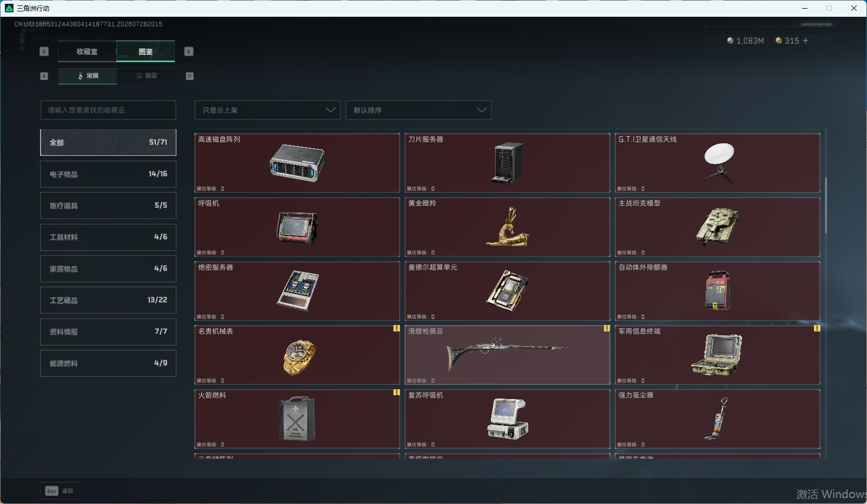Expand the 只显示上架 filter dropdown
Screen dimensions: 867x504
click(x=267, y=110)
